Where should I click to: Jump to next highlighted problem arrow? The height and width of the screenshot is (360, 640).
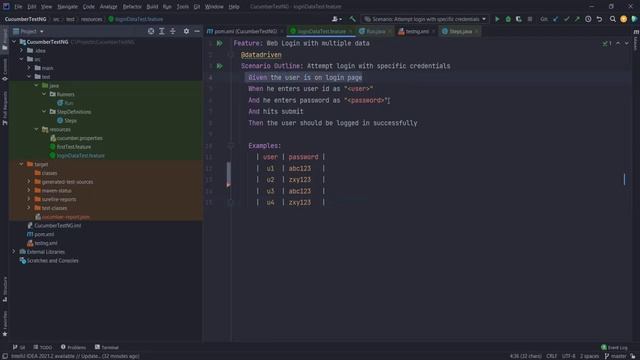pos(627,43)
